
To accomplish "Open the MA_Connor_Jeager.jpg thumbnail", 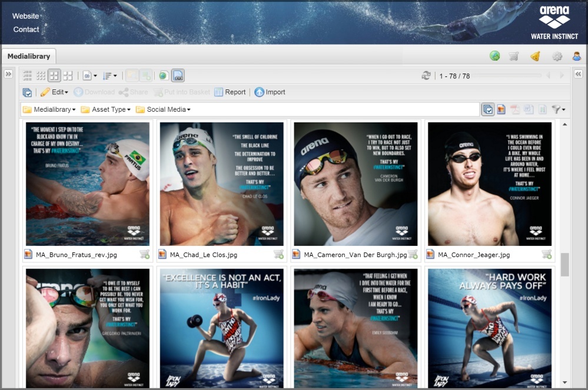I will coord(490,184).
